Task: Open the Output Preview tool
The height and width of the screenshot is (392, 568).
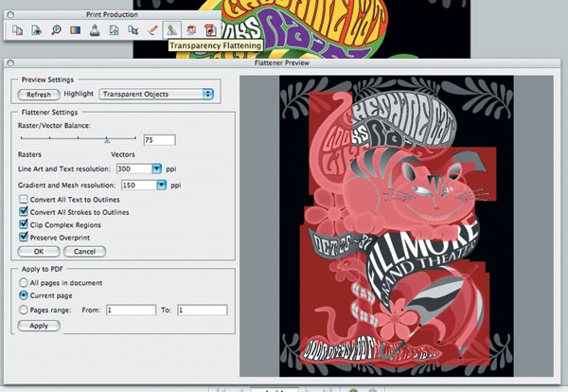Action: pyautogui.click(x=36, y=30)
